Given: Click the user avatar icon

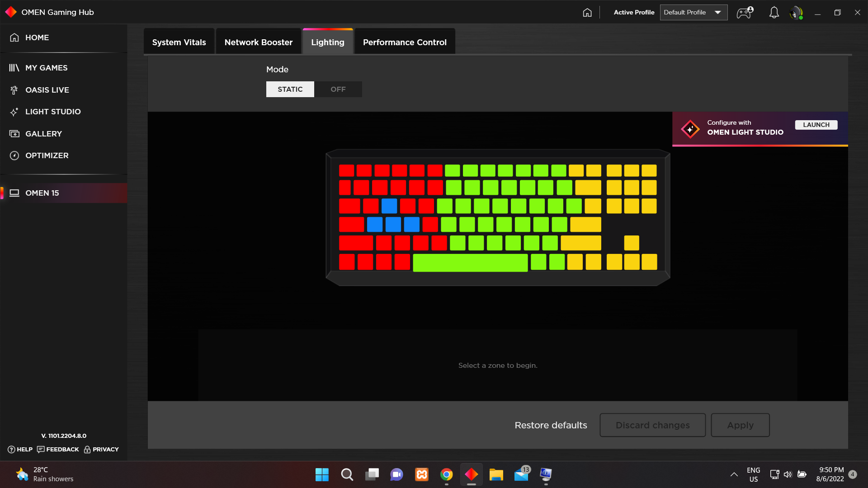Looking at the screenshot, I should click(796, 12).
